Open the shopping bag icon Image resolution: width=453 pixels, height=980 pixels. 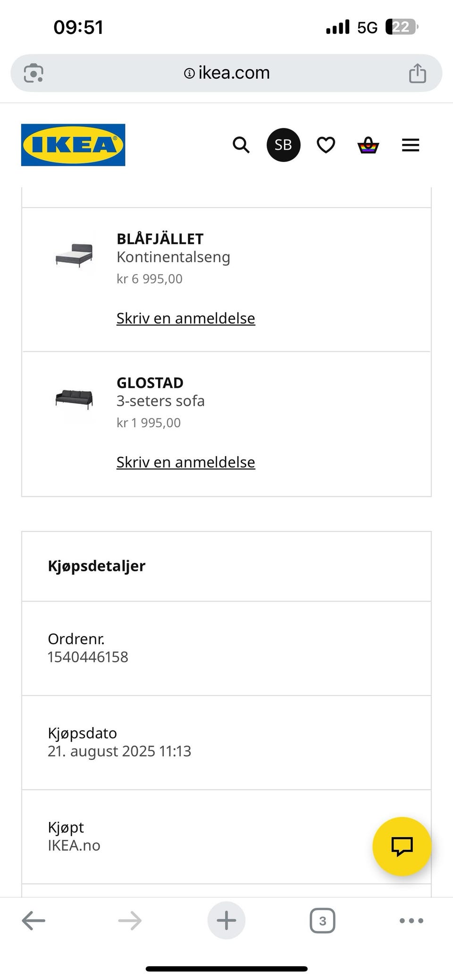[368, 145]
